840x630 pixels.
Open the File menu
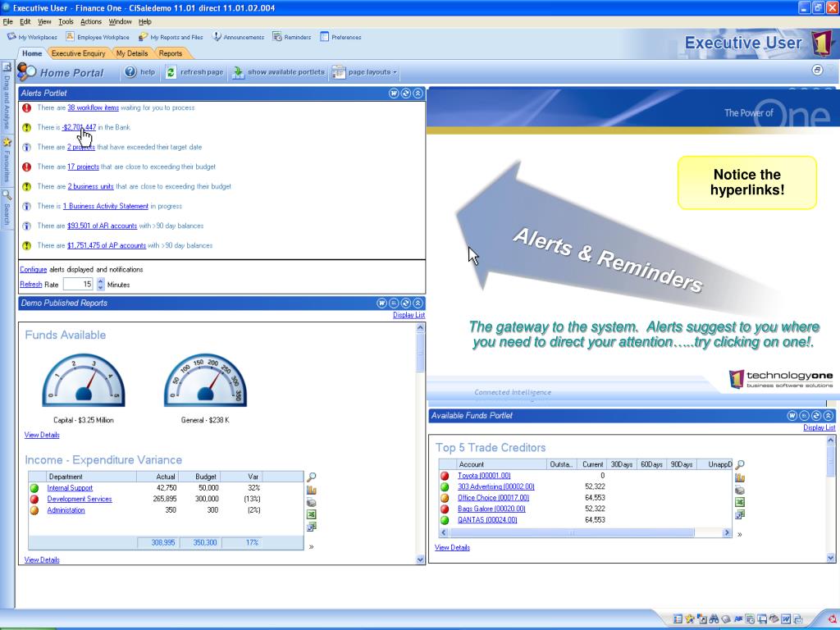pos(7,21)
